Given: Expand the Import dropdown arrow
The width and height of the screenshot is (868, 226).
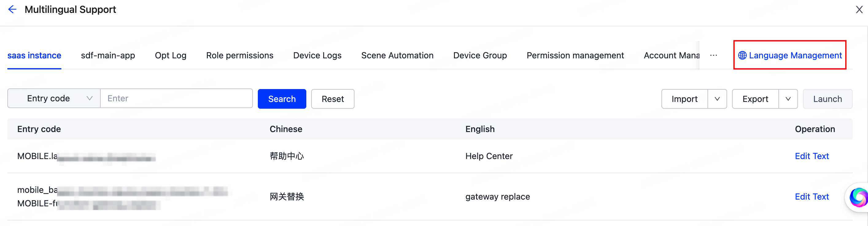Looking at the screenshot, I should click(x=717, y=99).
